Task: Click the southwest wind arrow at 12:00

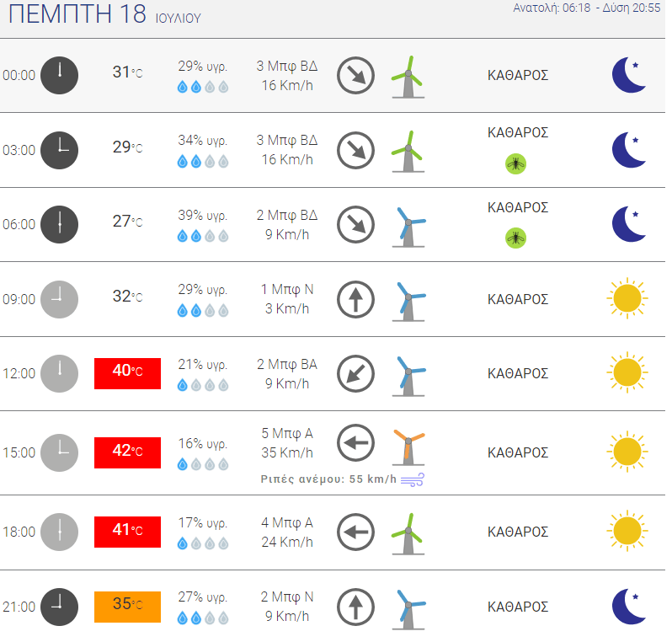Action: [355, 373]
